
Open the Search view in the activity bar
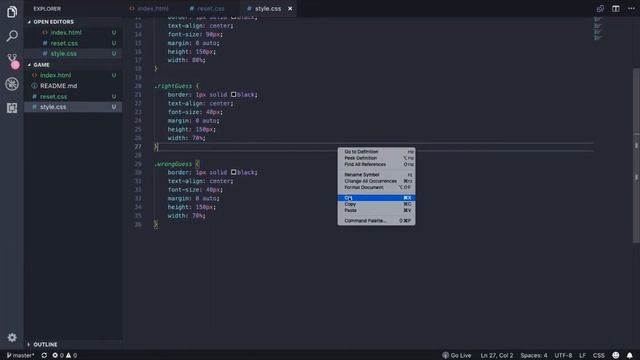(12, 36)
